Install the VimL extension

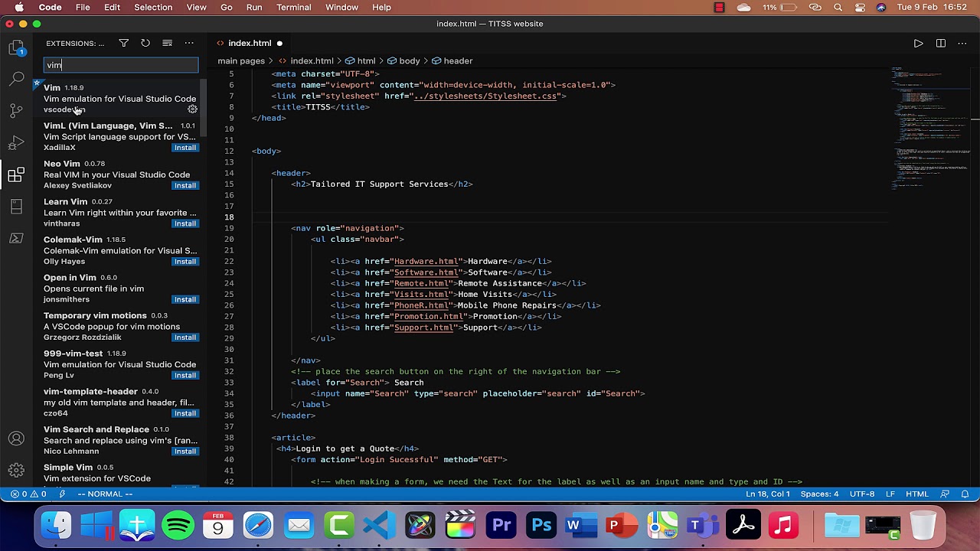click(x=185, y=148)
